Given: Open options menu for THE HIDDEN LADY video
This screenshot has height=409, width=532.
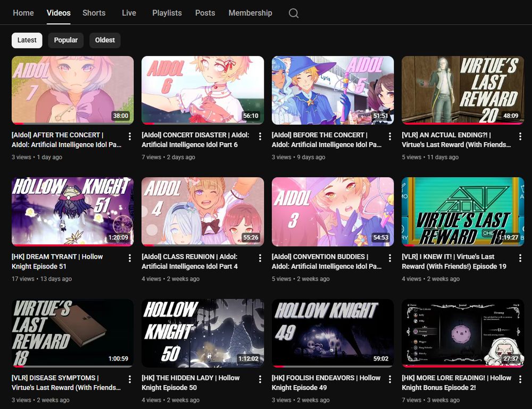Looking at the screenshot, I should [260, 380].
